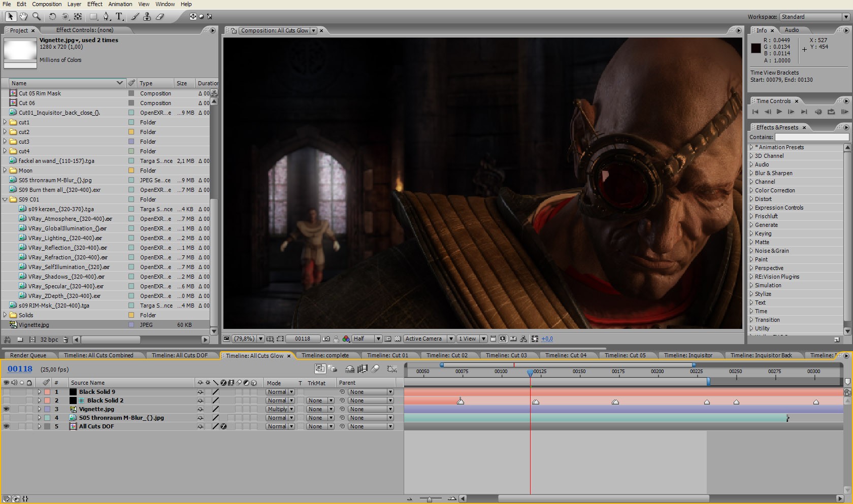This screenshot has height=504, width=853.
Task: Click the Show Channel RGB icon
Action: [x=346, y=339]
